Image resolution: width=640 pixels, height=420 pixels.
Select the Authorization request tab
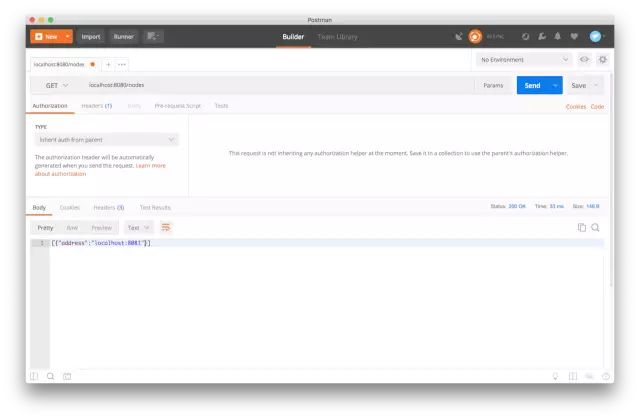coord(50,106)
